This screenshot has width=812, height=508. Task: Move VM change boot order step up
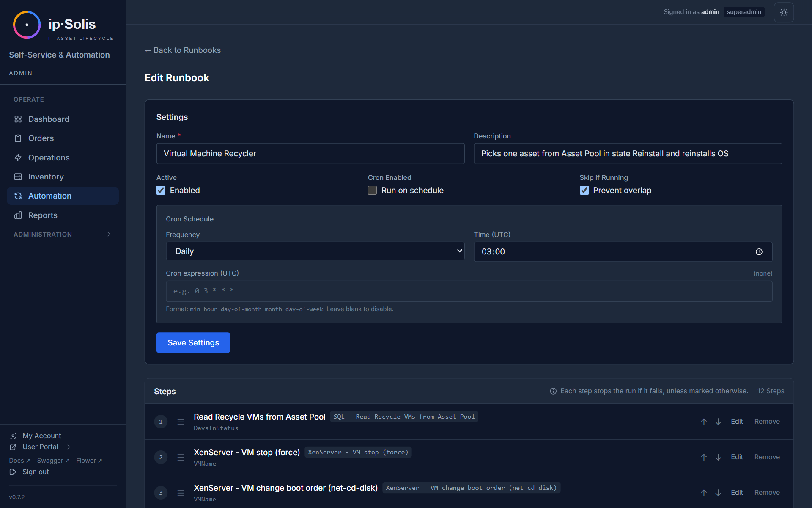coord(704,493)
